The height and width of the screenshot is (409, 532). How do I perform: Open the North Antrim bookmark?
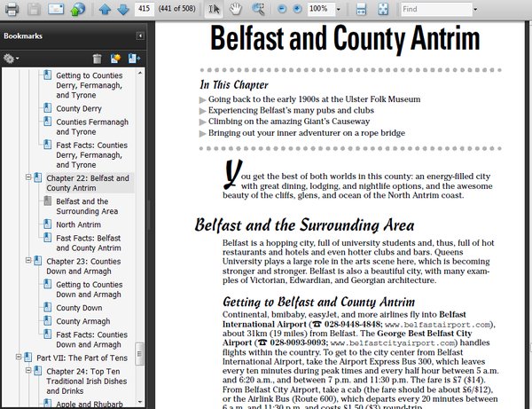point(78,224)
